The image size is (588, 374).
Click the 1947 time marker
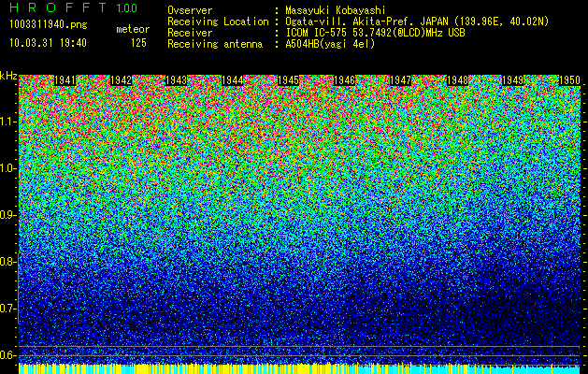pos(400,80)
